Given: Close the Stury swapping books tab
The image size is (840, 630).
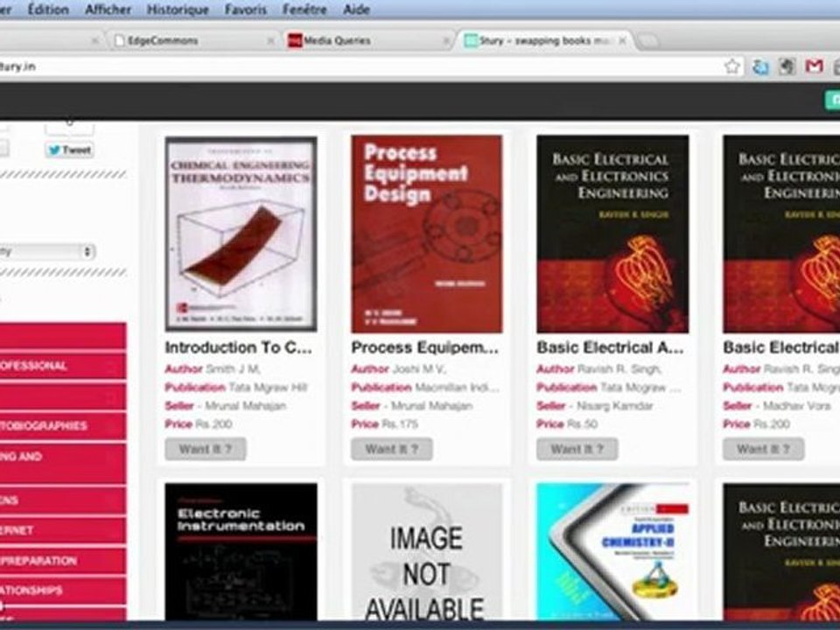Looking at the screenshot, I should click(622, 41).
